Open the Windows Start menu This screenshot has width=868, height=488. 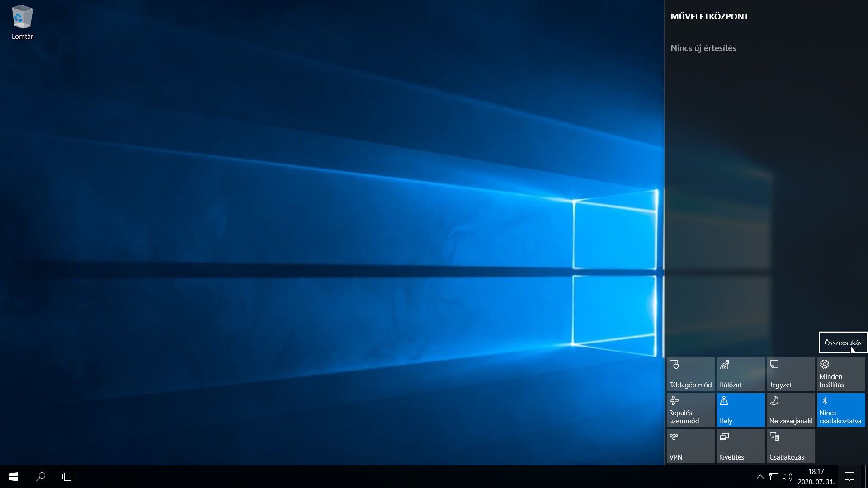coord(14,477)
